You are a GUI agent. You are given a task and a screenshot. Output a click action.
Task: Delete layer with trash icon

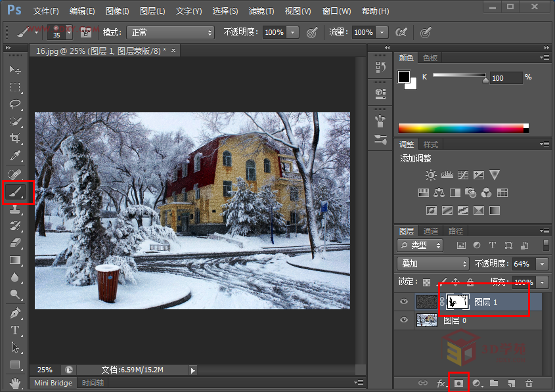[x=529, y=383]
